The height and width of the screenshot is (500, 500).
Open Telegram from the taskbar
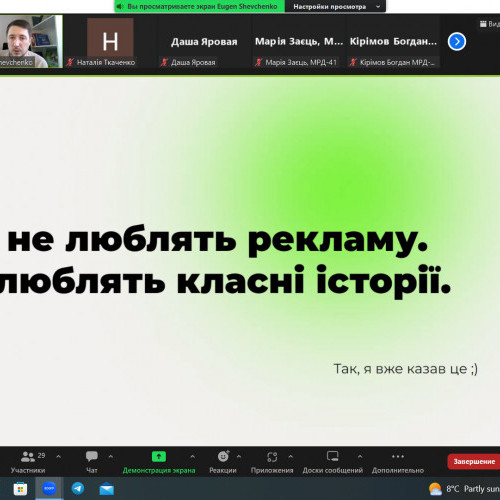[78, 489]
